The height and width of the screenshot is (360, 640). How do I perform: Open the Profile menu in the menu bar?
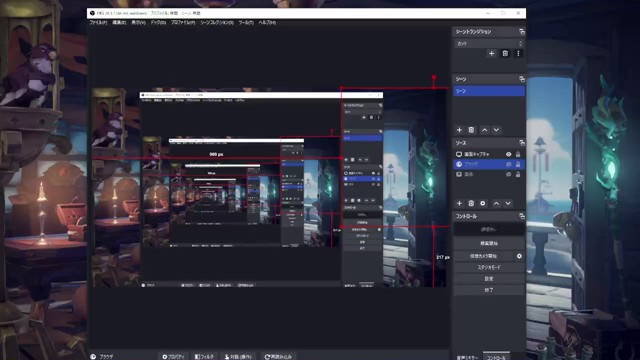[x=183, y=23]
